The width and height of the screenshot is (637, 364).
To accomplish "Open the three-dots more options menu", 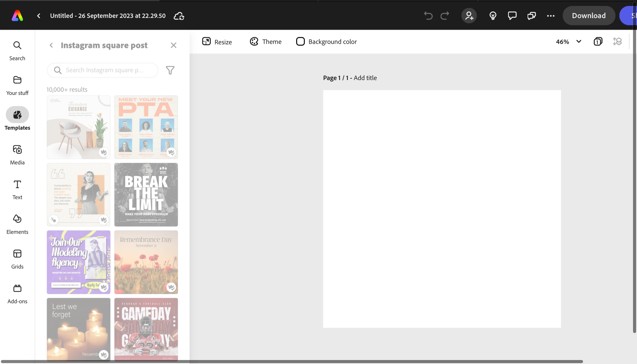I will pyautogui.click(x=551, y=16).
